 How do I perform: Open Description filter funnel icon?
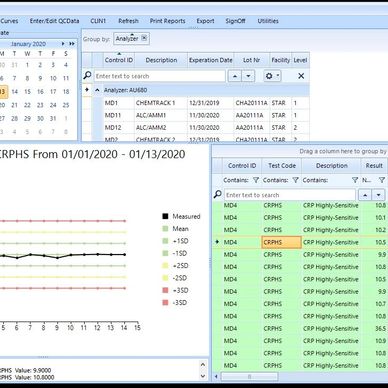tap(355, 180)
